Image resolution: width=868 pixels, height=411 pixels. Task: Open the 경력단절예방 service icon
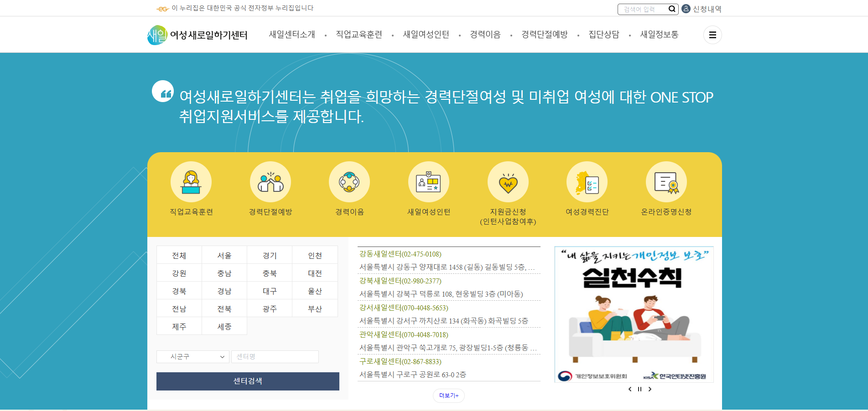pos(270,181)
